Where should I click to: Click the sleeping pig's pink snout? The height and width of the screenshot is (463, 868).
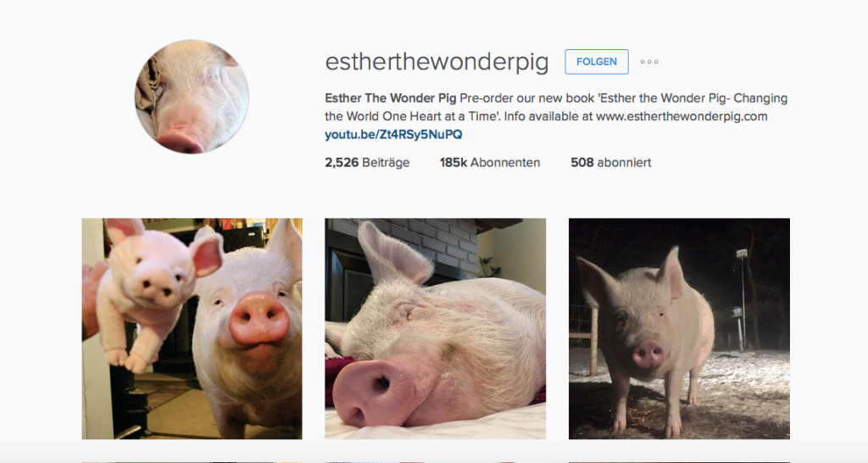[374, 393]
